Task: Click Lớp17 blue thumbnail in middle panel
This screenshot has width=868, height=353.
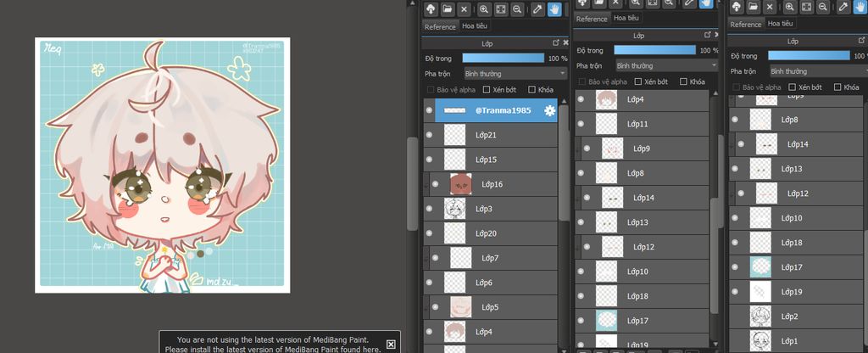Action: tap(606, 320)
